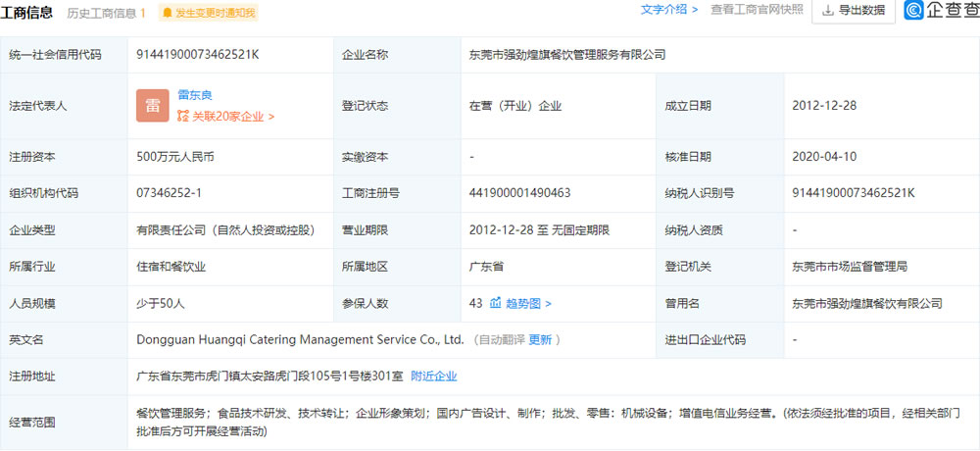Click the （自动翻译 note after English name
The height and width of the screenshot is (451, 980).
[498, 340]
